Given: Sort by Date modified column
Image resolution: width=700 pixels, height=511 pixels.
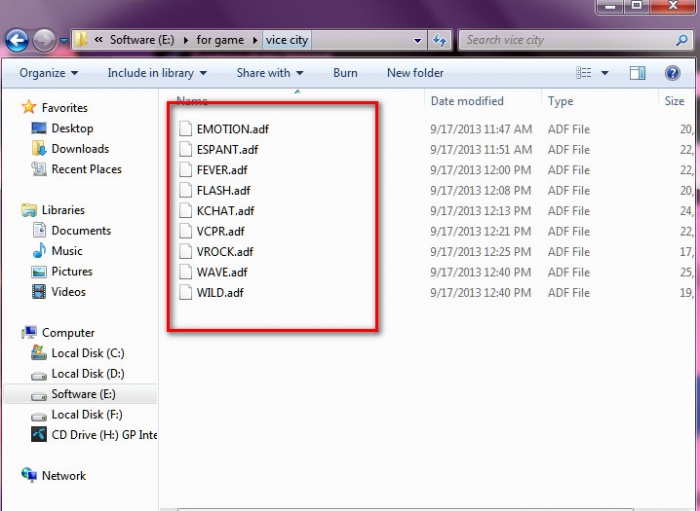Looking at the screenshot, I should click(x=467, y=101).
